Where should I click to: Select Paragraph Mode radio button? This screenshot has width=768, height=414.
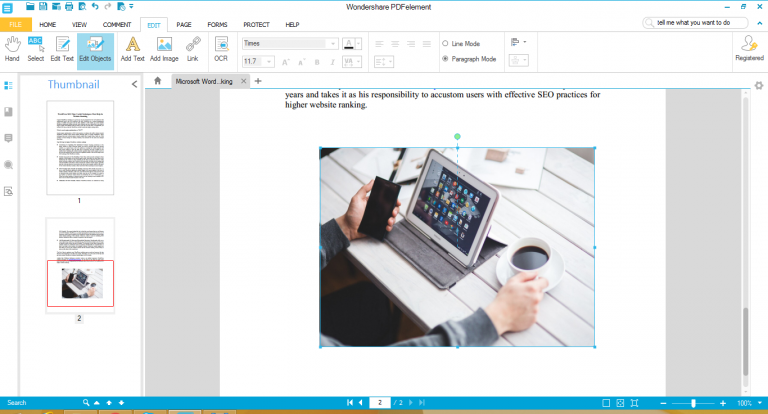tap(445, 59)
